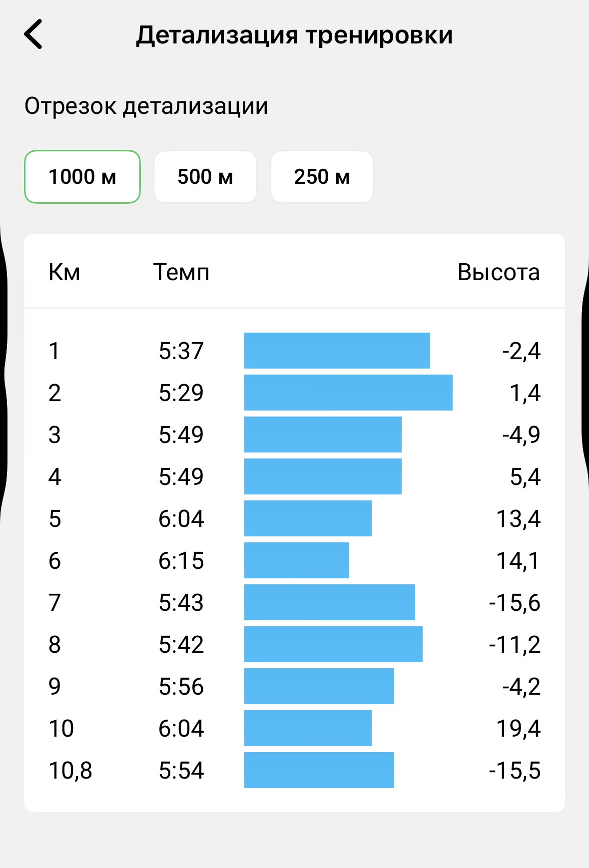Switch segment detail to 500 м

(x=205, y=177)
